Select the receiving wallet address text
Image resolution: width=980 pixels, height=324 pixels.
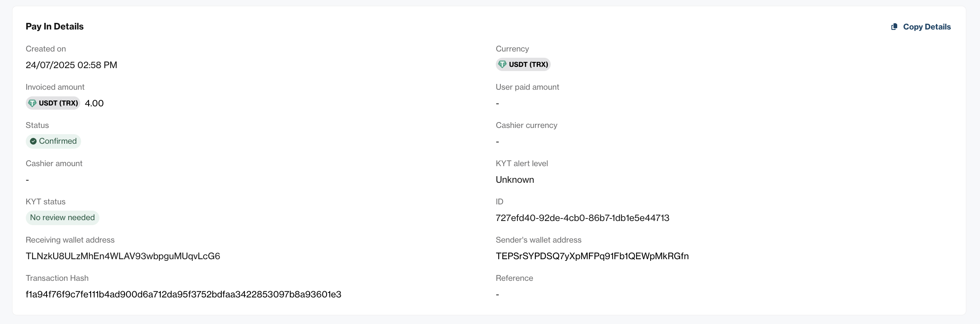click(123, 256)
